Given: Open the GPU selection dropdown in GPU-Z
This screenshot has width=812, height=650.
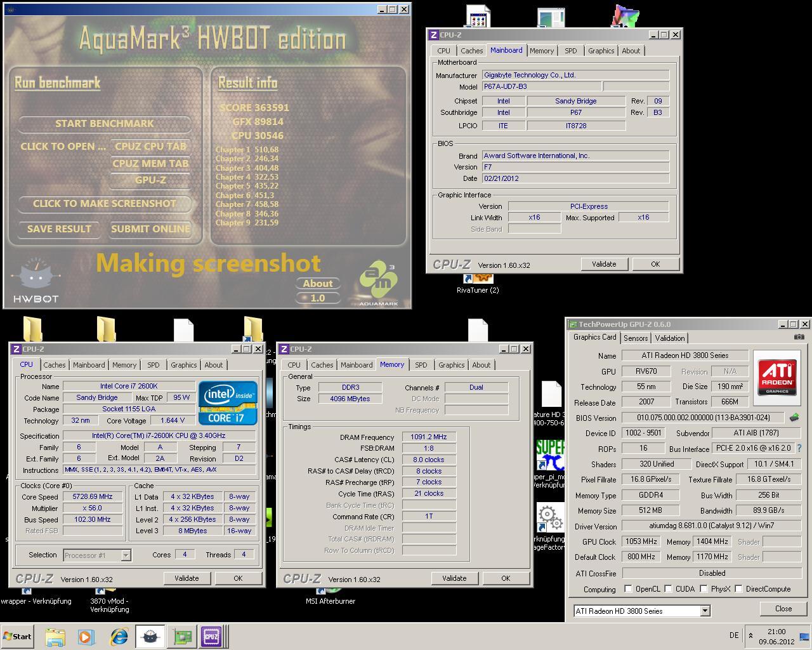Looking at the screenshot, I should (x=704, y=611).
